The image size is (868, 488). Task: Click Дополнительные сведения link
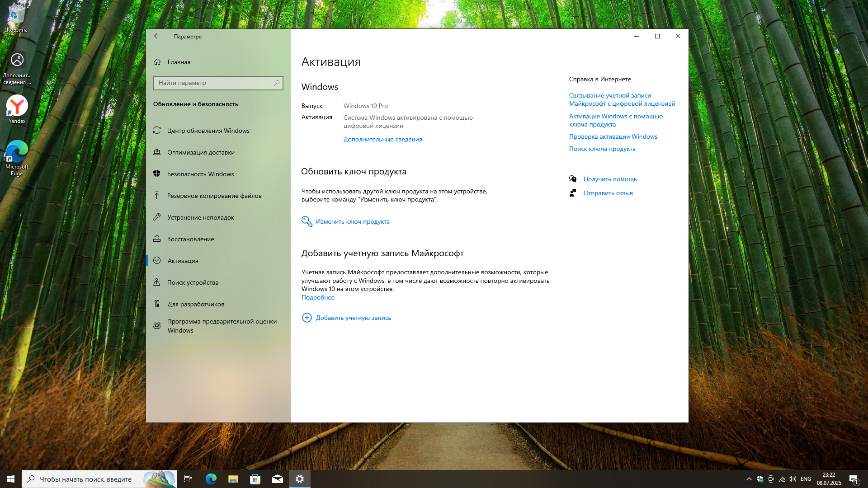point(382,139)
